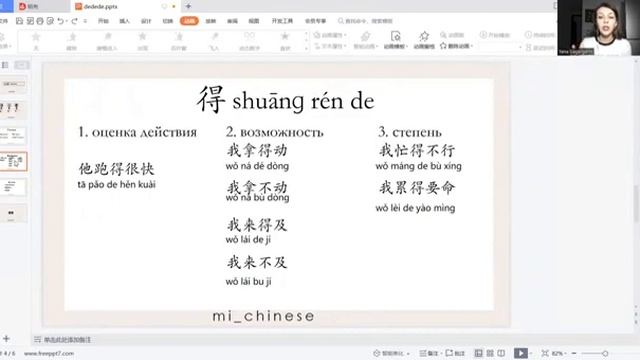Open the 审阅 (Review) ribbon tab
This screenshot has width=640, height=360.
232,21
